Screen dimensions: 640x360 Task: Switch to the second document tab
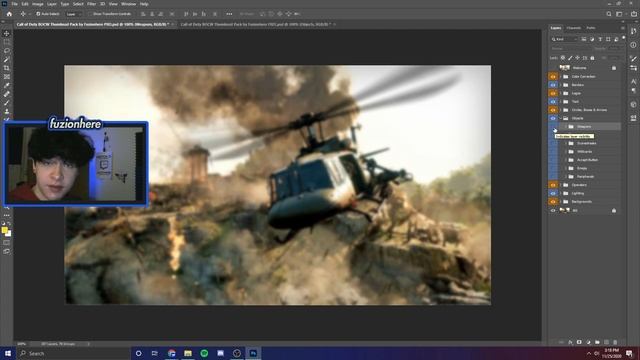pyautogui.click(x=257, y=24)
